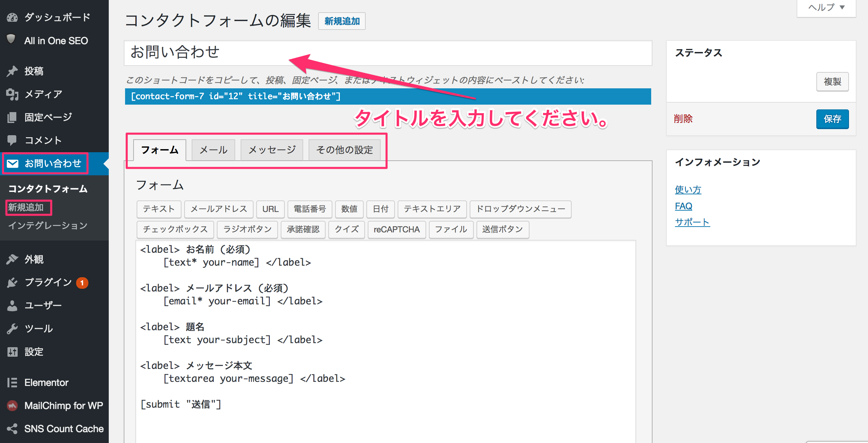The image size is (868, 443).
Task: Open the MailChimp for WP icon
Action: tap(12, 405)
